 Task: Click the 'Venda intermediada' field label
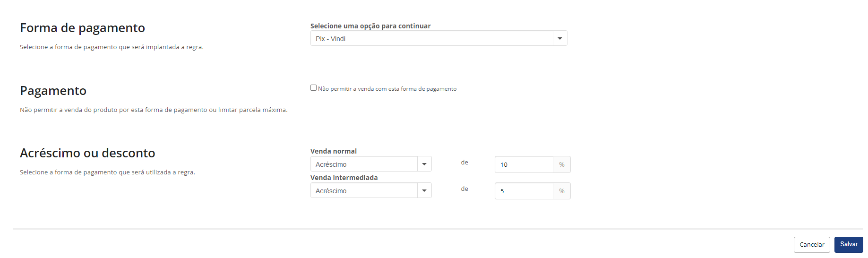point(344,178)
